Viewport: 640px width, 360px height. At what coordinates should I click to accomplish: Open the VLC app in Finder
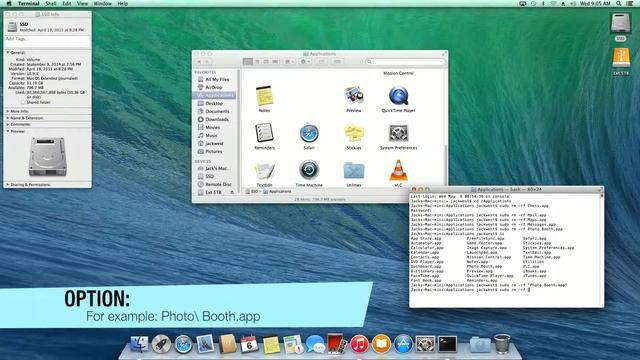pos(398,172)
